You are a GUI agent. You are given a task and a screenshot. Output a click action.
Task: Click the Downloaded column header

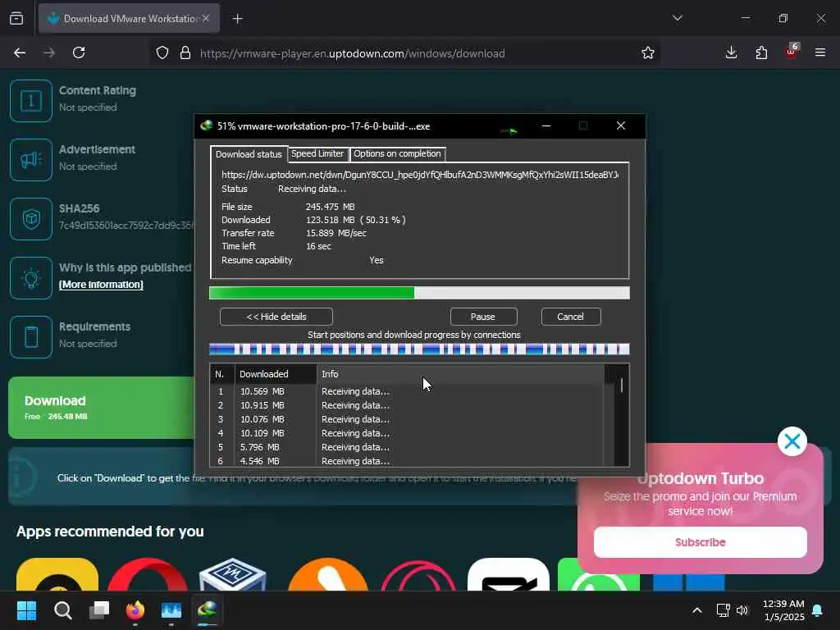tap(276, 374)
